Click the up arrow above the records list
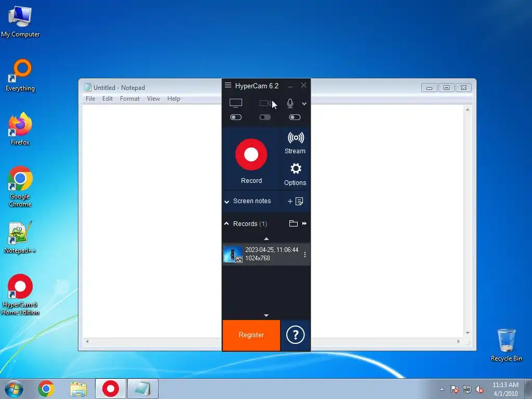 point(267,239)
